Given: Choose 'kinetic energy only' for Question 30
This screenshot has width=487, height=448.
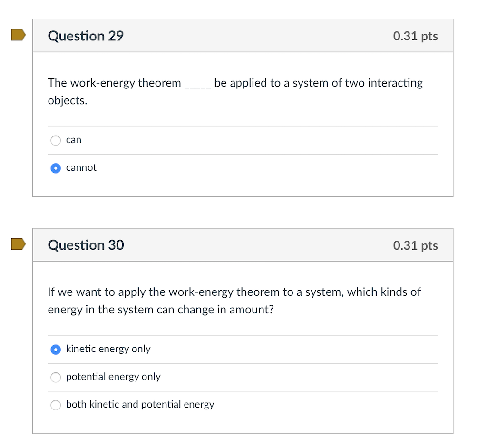Looking at the screenshot, I should [x=56, y=350].
